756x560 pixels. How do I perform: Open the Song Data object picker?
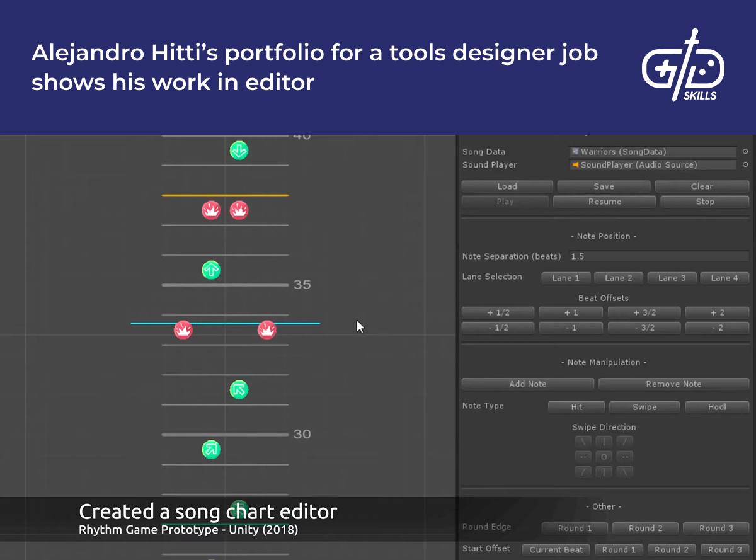pos(744,151)
